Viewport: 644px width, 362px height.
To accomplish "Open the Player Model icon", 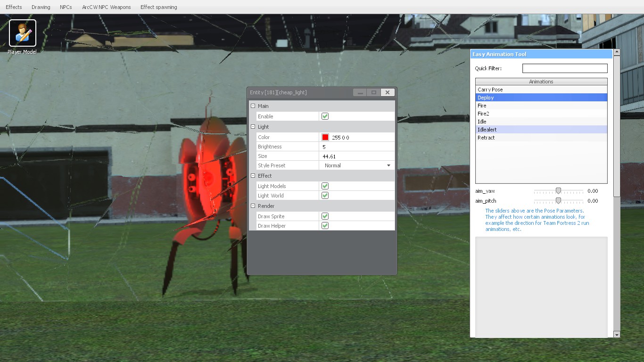I will tap(22, 37).
